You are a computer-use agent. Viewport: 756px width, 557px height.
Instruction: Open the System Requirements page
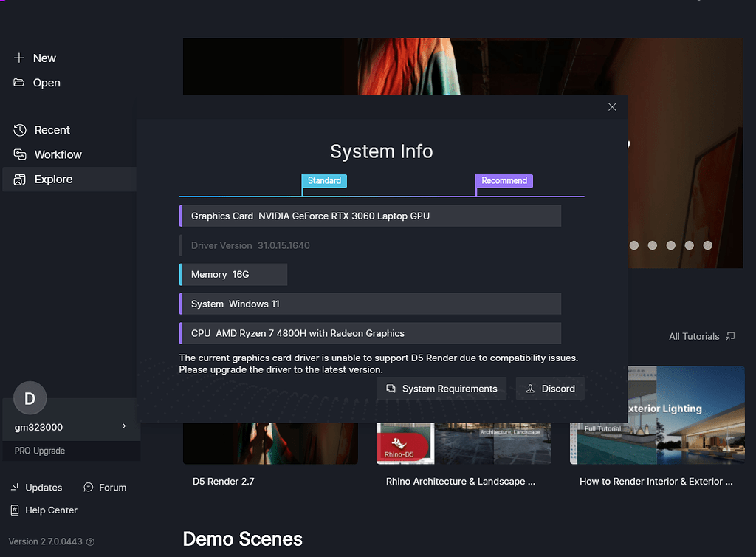(441, 389)
